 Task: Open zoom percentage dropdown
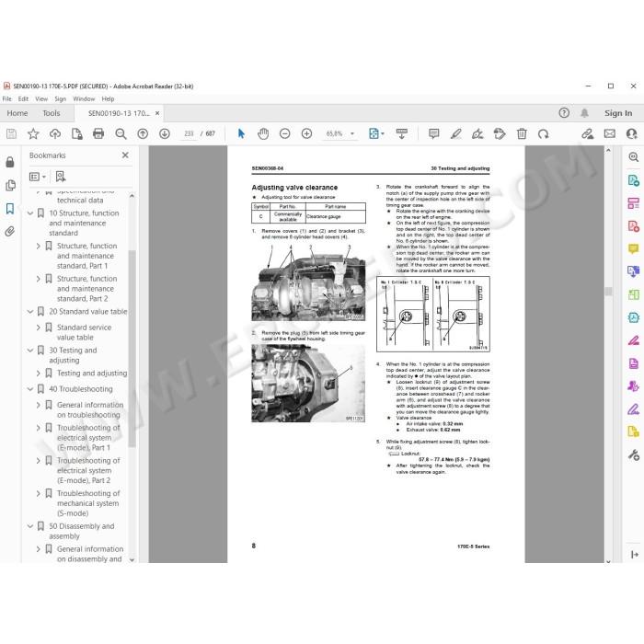[x=352, y=134]
